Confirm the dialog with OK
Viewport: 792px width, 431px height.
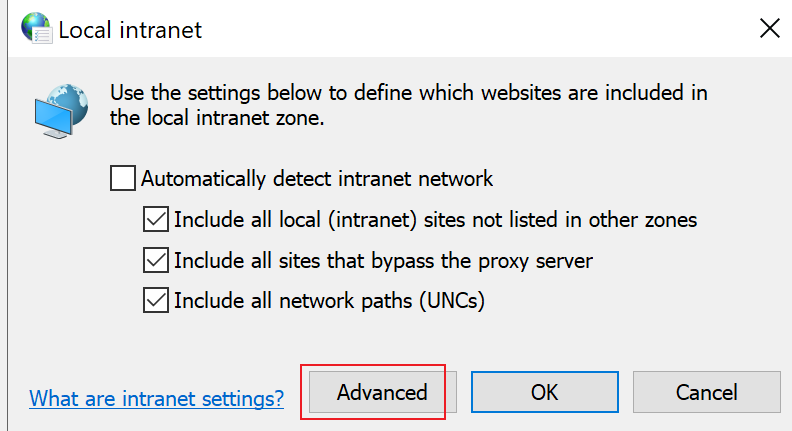pyautogui.click(x=544, y=392)
